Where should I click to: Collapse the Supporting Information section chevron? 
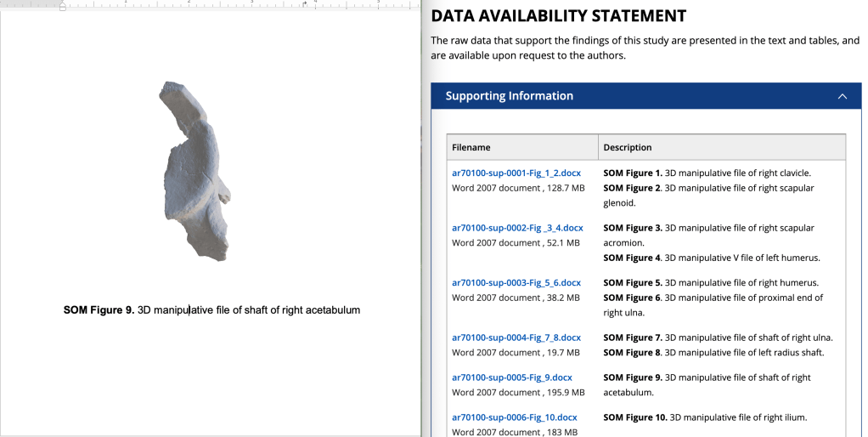842,96
